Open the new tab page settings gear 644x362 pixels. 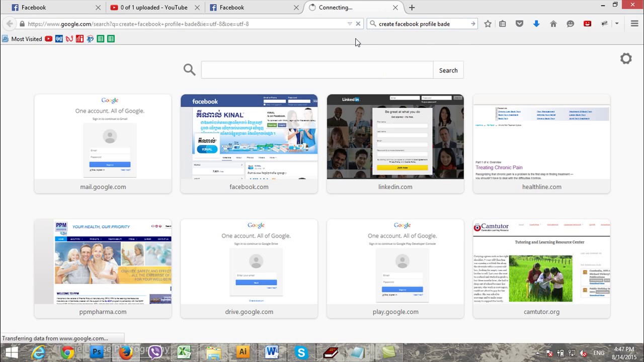[x=626, y=58]
